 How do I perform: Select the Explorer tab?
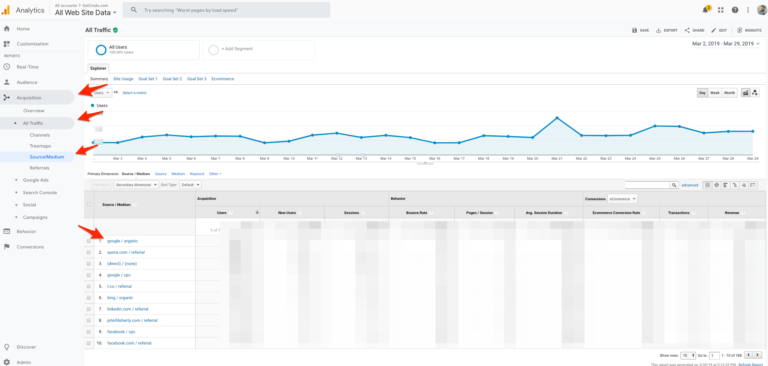coord(98,68)
